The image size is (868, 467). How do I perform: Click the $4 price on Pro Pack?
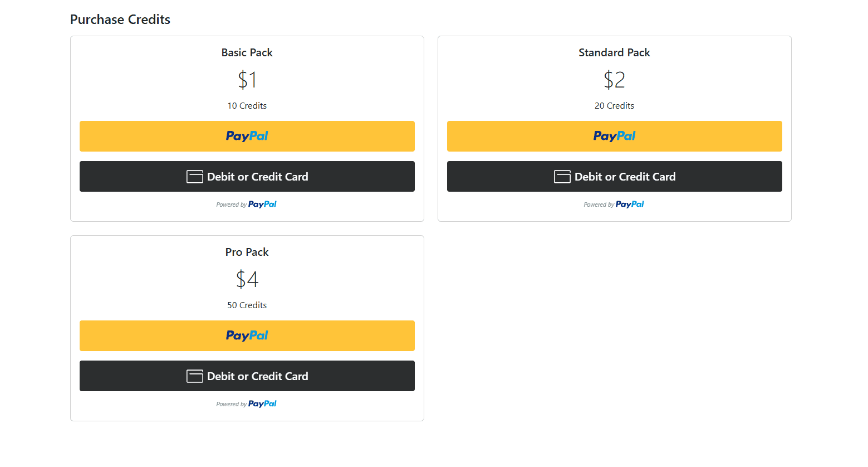point(247,279)
